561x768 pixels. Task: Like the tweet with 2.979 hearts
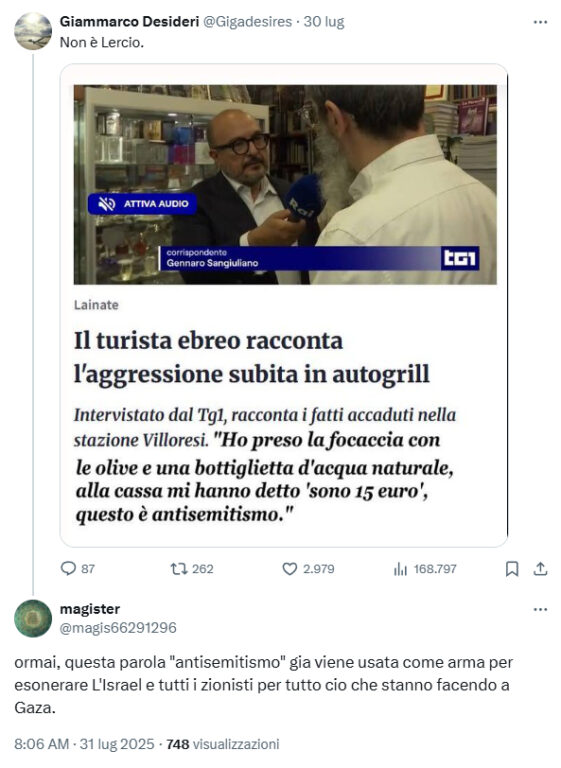pyautogui.click(x=290, y=569)
